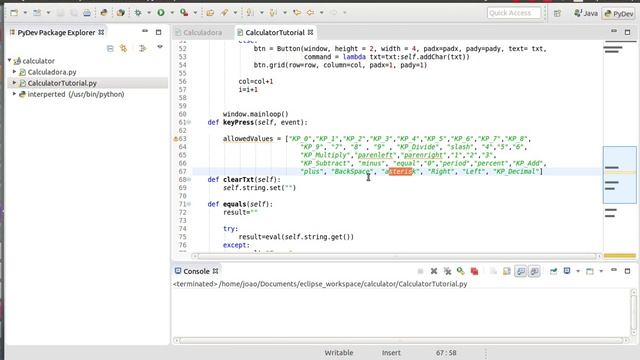The image size is (640, 360).
Task: Click the Back navigation arrow icon
Action: [x=311, y=13]
